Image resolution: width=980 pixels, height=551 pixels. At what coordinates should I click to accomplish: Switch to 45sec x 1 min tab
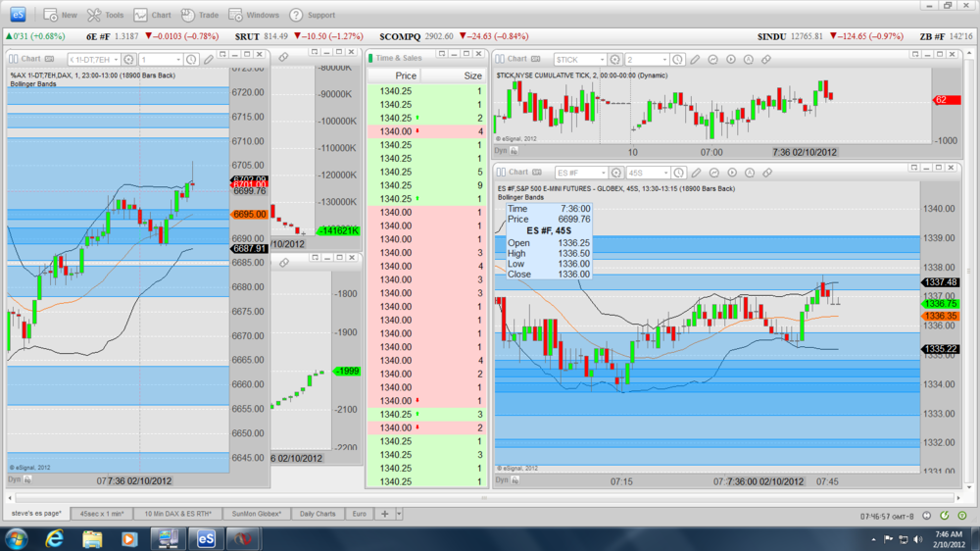tap(101, 514)
